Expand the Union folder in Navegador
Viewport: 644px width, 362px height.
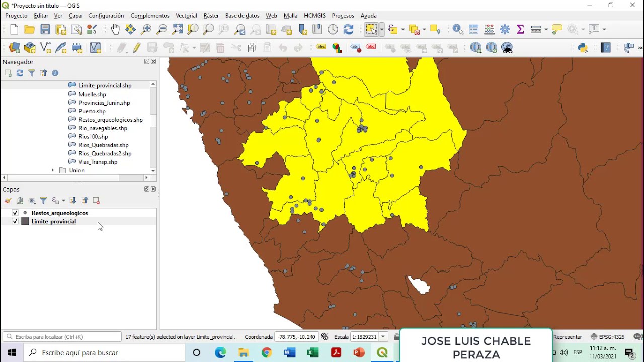[x=53, y=170]
